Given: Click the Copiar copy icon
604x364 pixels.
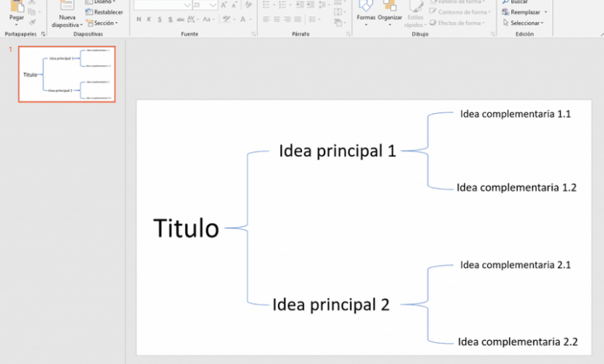Looking at the screenshot, I should point(32,12).
